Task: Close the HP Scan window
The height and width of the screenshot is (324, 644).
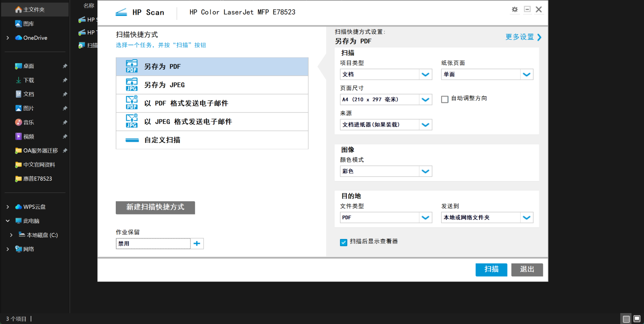Action: [x=539, y=9]
